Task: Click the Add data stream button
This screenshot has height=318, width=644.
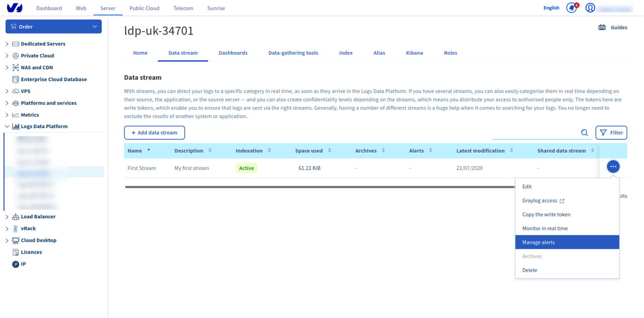Action: pyautogui.click(x=154, y=133)
